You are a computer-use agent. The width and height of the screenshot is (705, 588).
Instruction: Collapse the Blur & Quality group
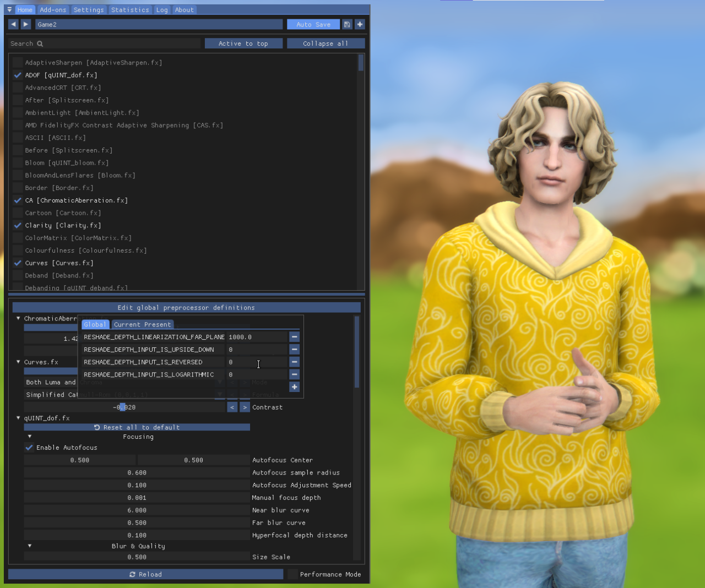[30, 546]
